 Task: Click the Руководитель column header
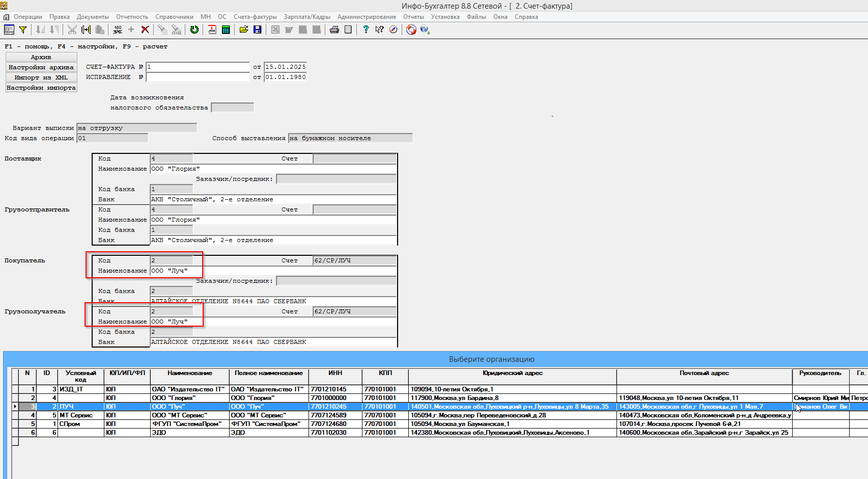[820, 377]
